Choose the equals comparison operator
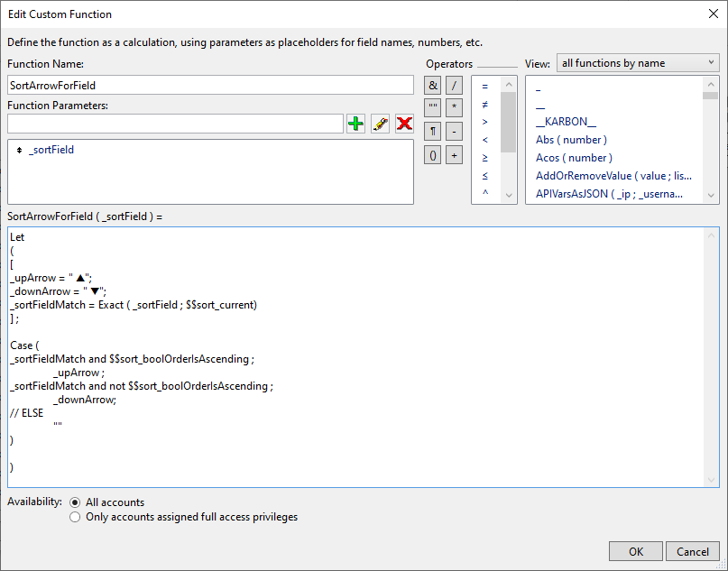Viewport: 728px width, 571px height. [x=485, y=87]
